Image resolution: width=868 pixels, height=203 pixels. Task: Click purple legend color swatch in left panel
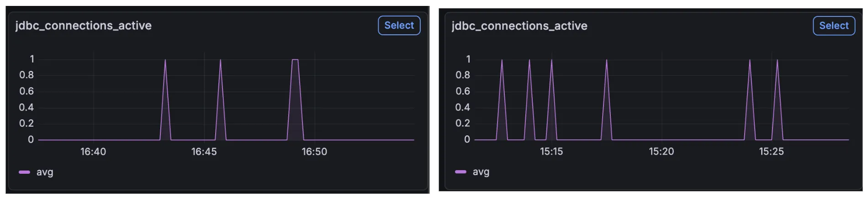(24, 172)
